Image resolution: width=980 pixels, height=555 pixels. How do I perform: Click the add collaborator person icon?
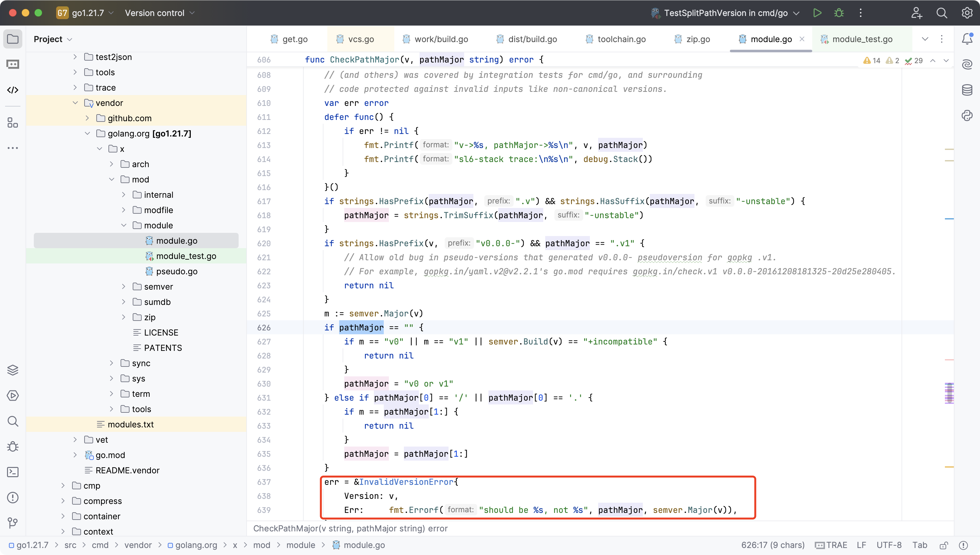916,13
